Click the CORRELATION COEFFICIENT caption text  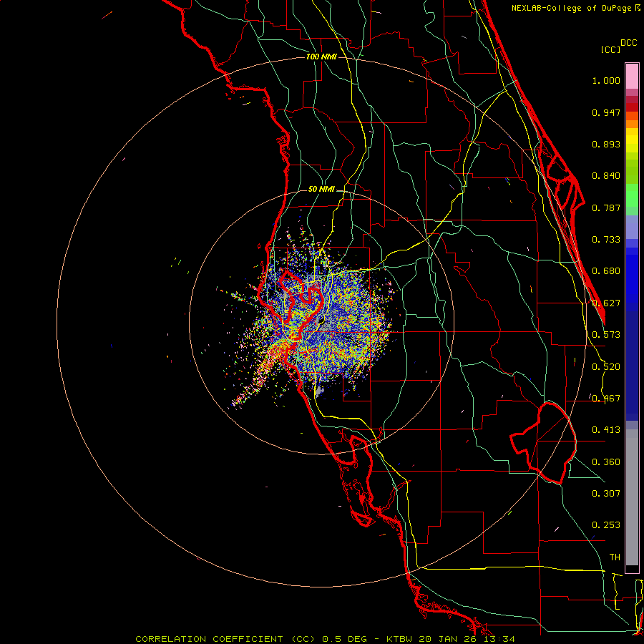209,639
